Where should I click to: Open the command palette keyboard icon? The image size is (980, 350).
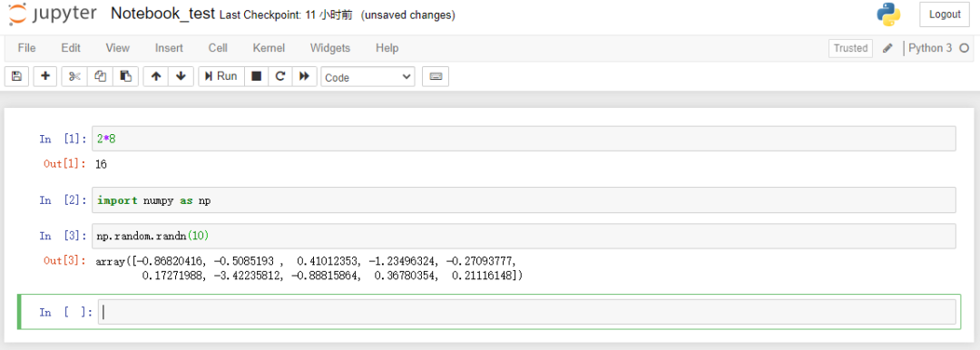click(x=436, y=76)
